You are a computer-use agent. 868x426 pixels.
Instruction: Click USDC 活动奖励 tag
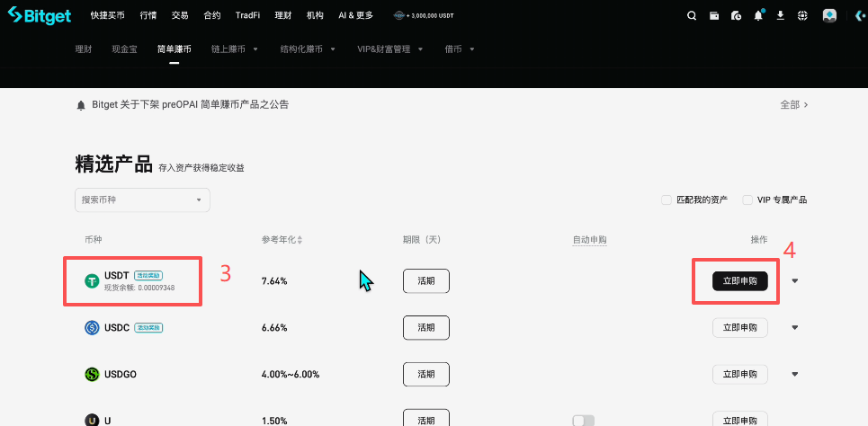point(148,327)
